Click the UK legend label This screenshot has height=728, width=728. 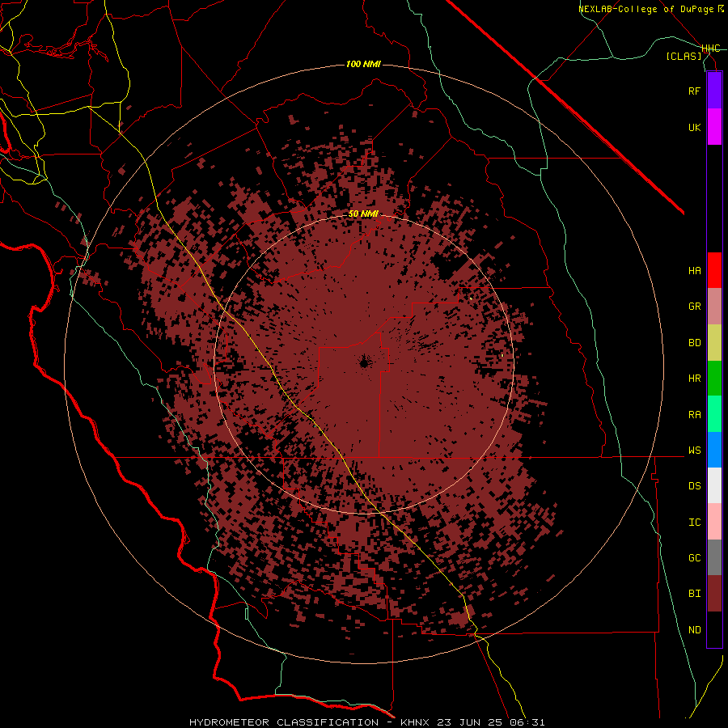(695, 127)
